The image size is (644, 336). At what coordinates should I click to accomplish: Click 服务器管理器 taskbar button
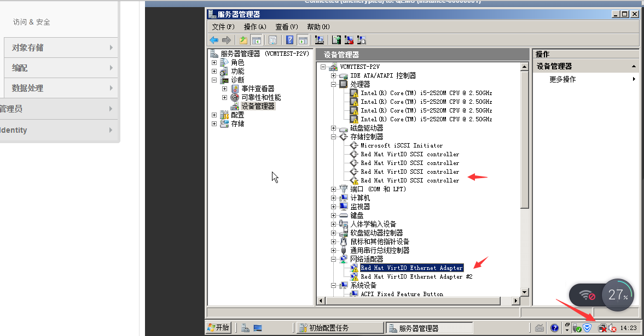tap(429, 328)
